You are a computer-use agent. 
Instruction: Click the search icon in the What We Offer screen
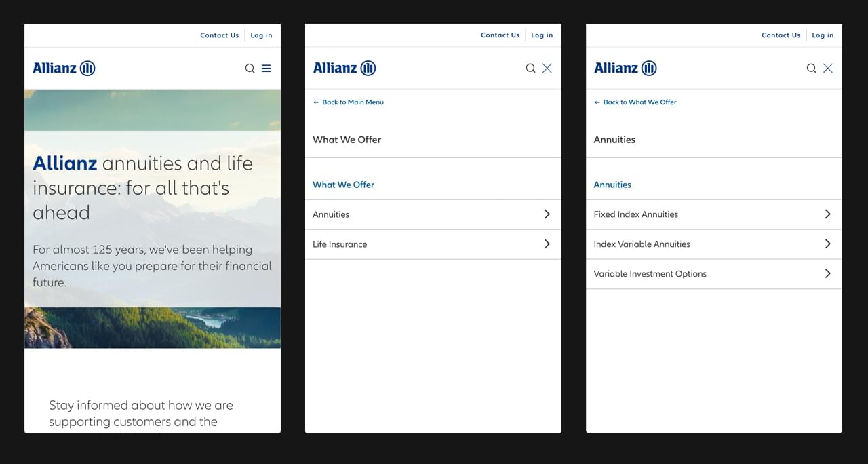[530, 68]
